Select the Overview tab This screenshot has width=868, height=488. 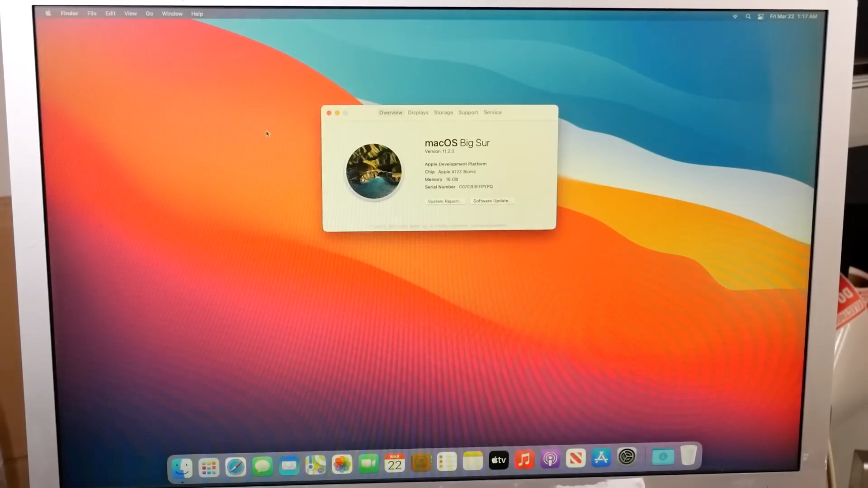[x=391, y=113]
